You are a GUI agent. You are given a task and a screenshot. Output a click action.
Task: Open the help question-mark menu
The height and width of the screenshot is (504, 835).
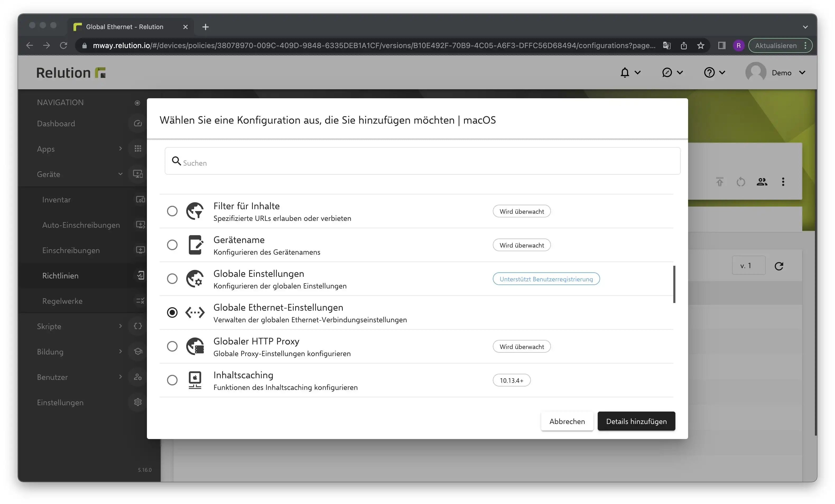click(x=714, y=72)
